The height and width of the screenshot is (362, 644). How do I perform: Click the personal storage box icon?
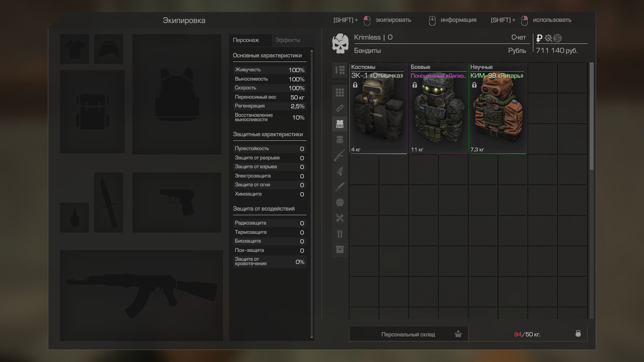click(458, 334)
